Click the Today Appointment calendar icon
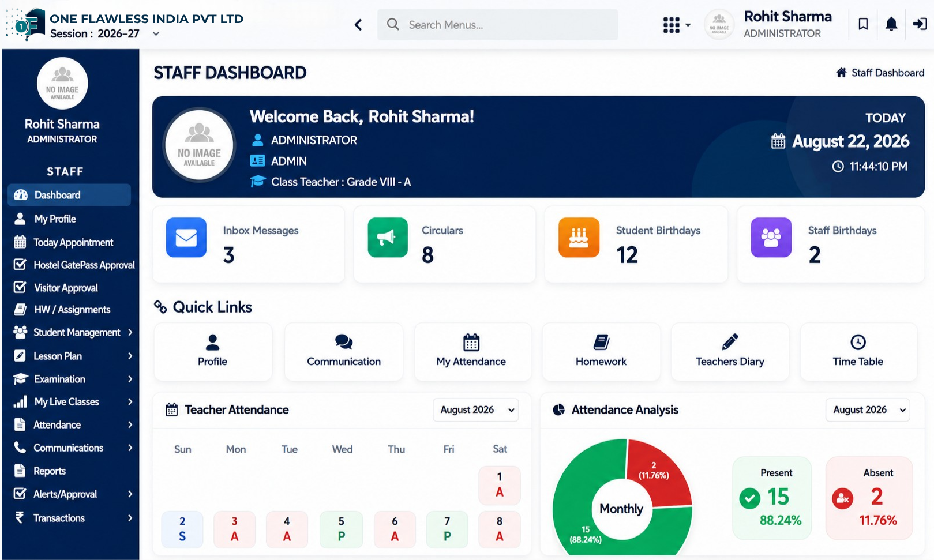934x560 pixels. point(20,242)
